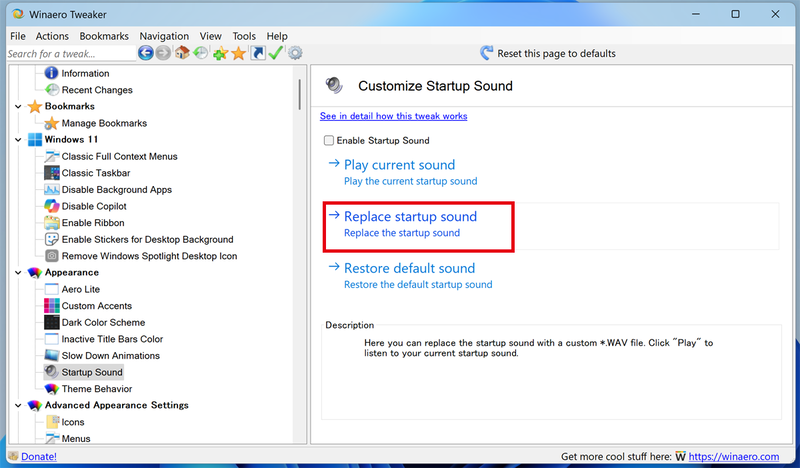Click the Enable Stickers icon in tree
The image size is (800, 468).
(52, 239)
